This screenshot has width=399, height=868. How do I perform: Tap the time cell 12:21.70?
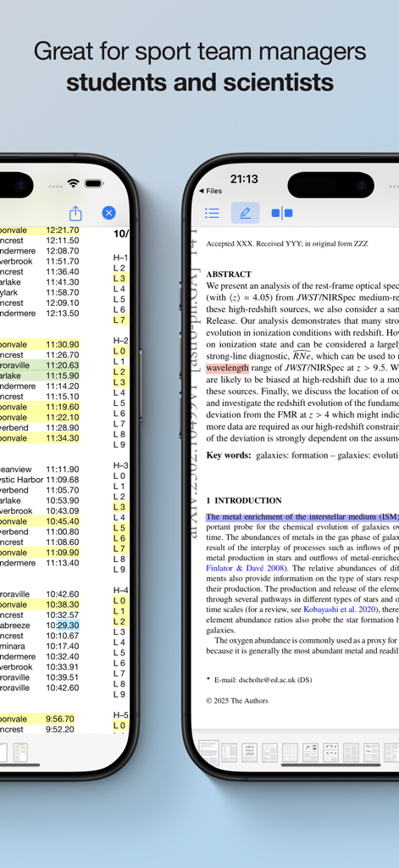tap(63, 231)
